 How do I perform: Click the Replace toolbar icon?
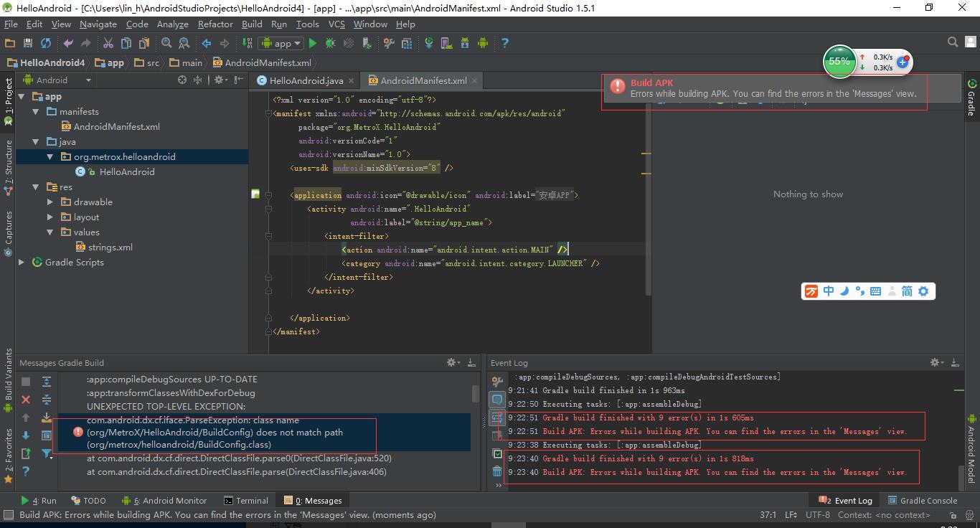click(x=184, y=43)
